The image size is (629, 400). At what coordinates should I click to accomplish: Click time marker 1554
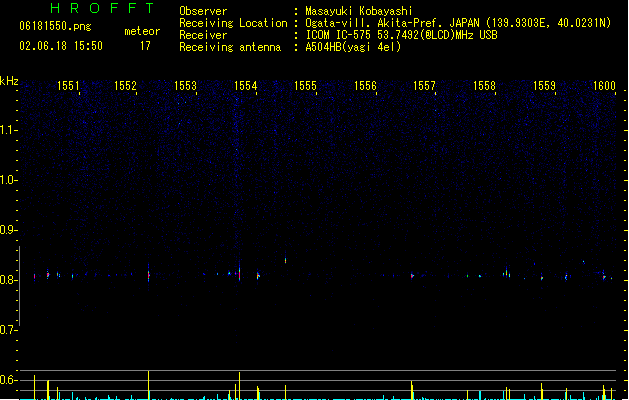coord(246,86)
